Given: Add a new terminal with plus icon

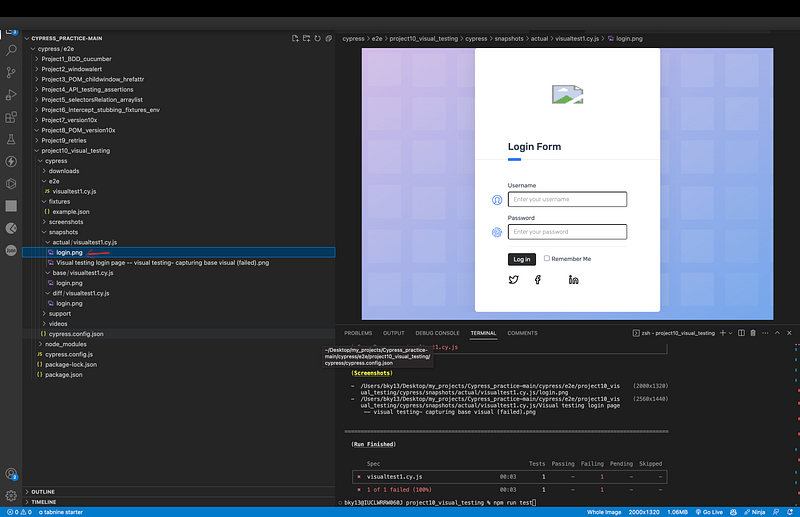Looking at the screenshot, I should coord(722,333).
